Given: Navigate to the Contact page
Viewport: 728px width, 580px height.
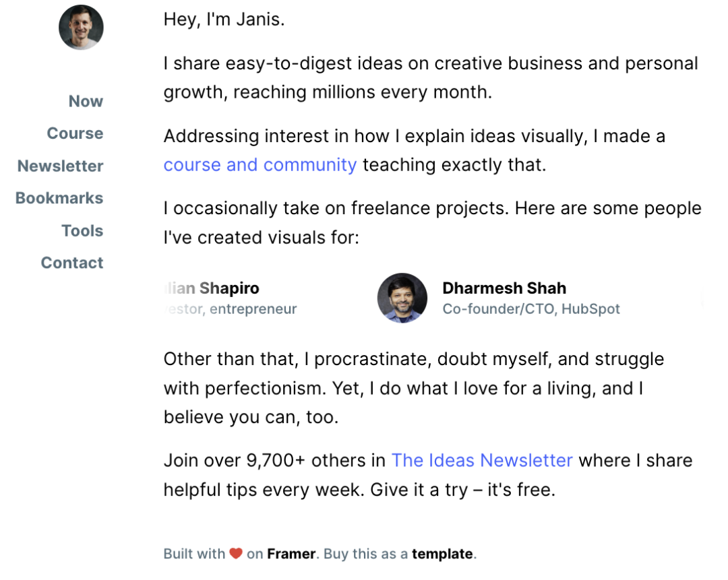Looking at the screenshot, I should click(72, 263).
